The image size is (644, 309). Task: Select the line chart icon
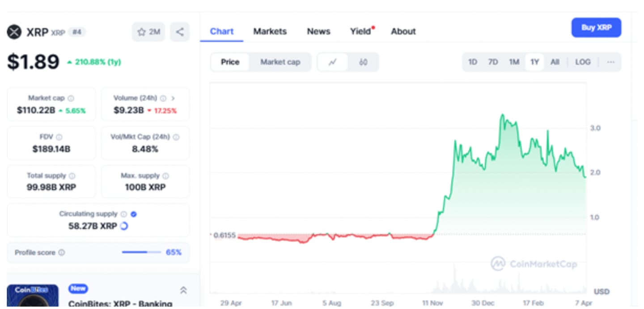[x=333, y=62]
